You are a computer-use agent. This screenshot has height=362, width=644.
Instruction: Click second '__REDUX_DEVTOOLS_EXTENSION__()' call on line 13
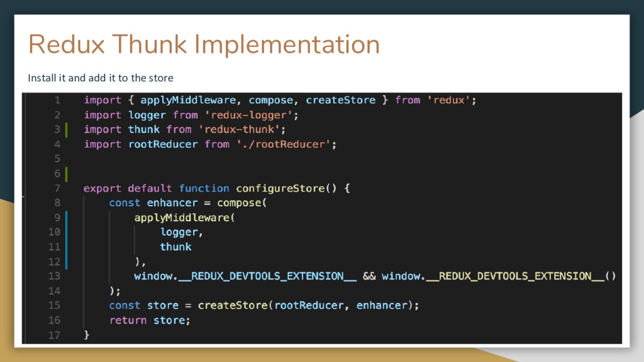coord(521,277)
